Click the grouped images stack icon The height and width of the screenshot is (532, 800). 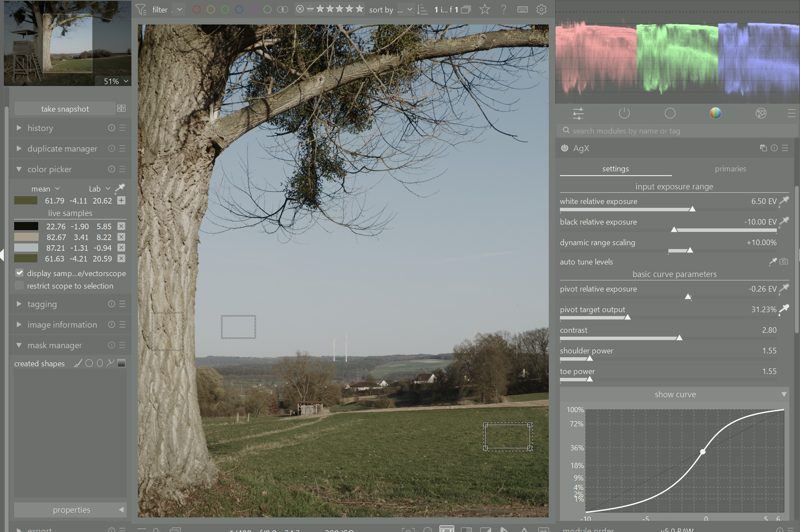pyautogui.click(x=466, y=9)
